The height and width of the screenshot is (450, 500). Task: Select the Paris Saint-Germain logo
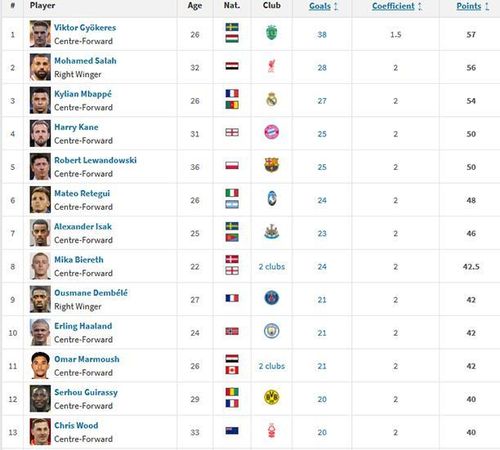click(x=272, y=298)
